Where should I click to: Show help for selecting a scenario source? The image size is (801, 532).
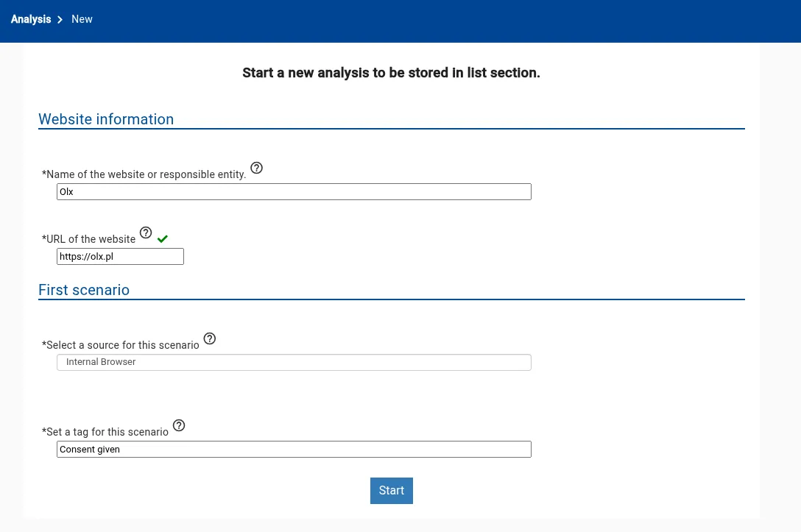click(x=210, y=338)
